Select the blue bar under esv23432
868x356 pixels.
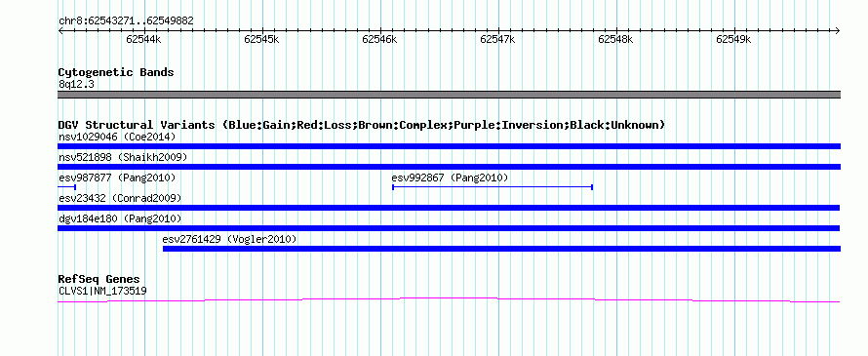(449, 208)
